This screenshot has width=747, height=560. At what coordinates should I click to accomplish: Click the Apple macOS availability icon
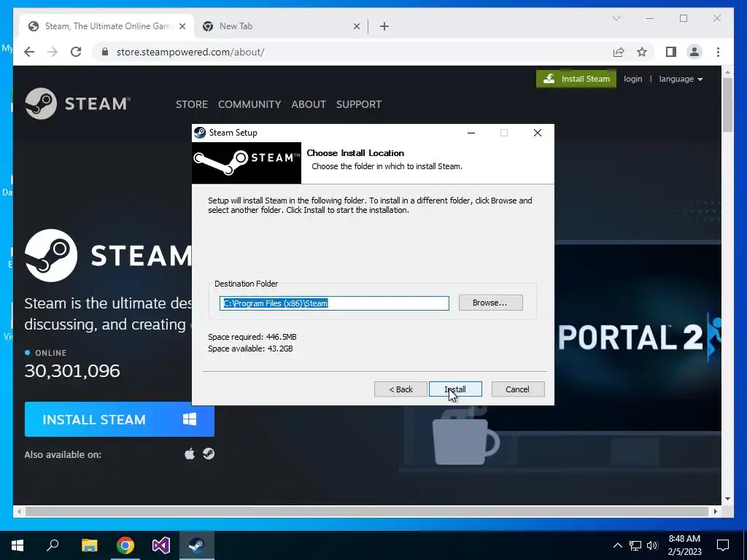point(190,454)
